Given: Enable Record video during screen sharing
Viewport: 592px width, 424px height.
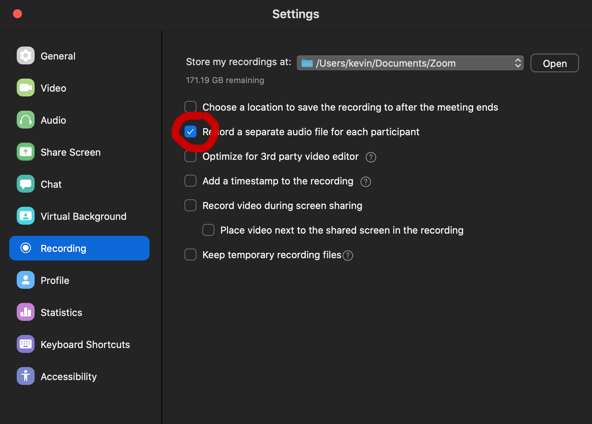Looking at the screenshot, I should (x=190, y=205).
